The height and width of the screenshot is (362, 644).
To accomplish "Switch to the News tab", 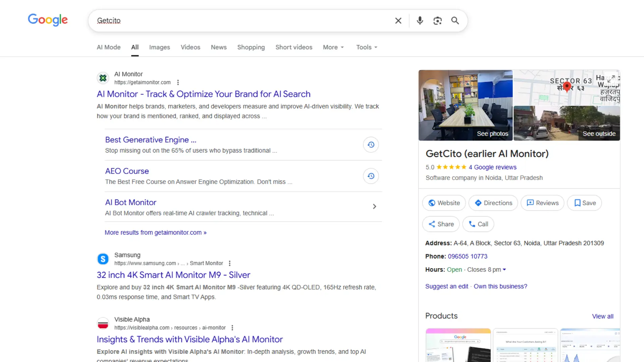I will click(x=219, y=47).
